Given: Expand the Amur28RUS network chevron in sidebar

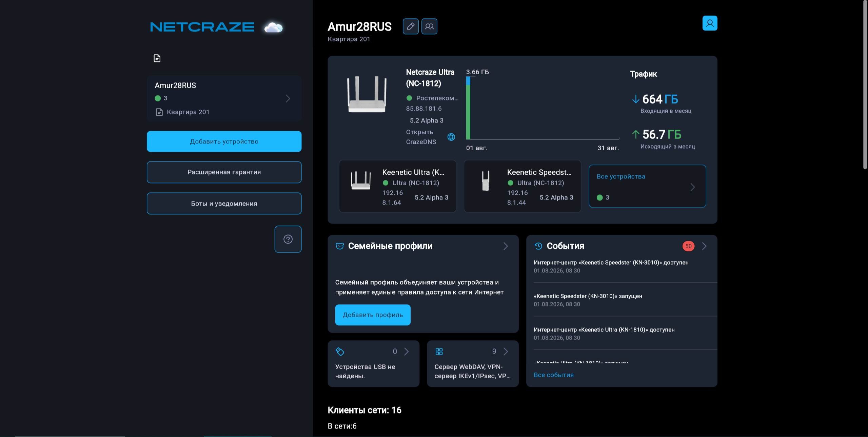Looking at the screenshot, I should 288,98.
